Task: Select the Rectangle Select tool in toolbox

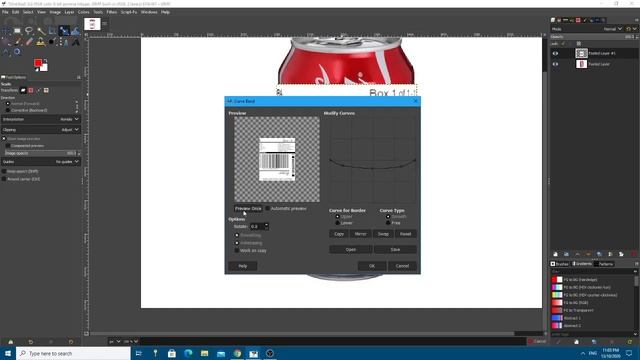Action: (17, 31)
